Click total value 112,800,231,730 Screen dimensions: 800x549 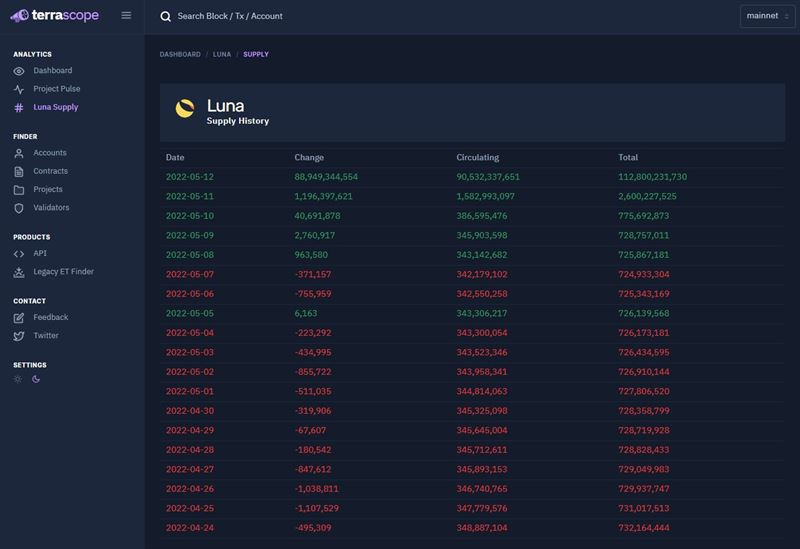pos(653,177)
